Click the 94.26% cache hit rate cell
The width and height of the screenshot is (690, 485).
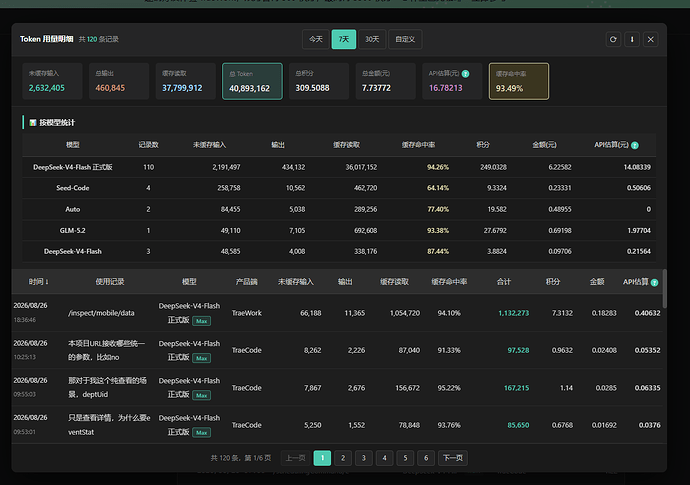(438, 167)
